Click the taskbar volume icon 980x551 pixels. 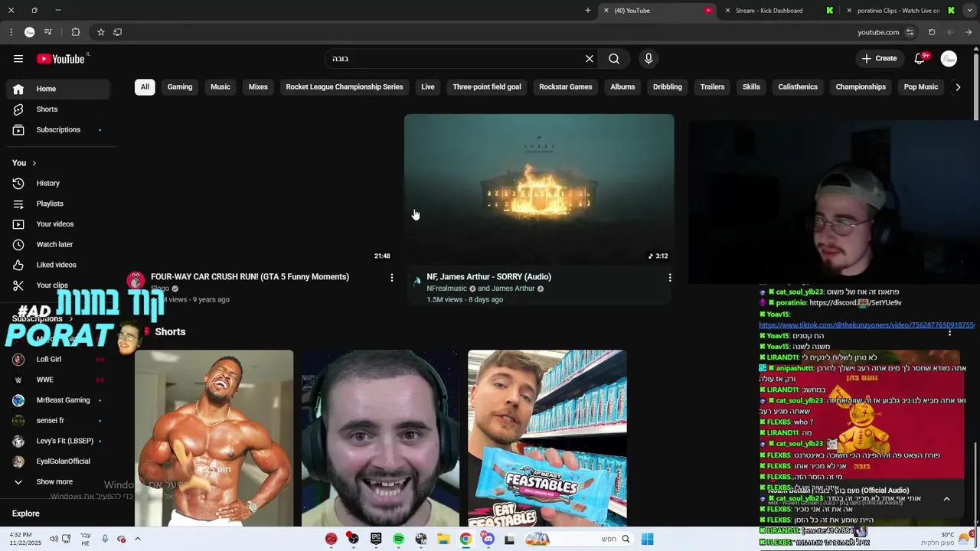click(x=54, y=539)
